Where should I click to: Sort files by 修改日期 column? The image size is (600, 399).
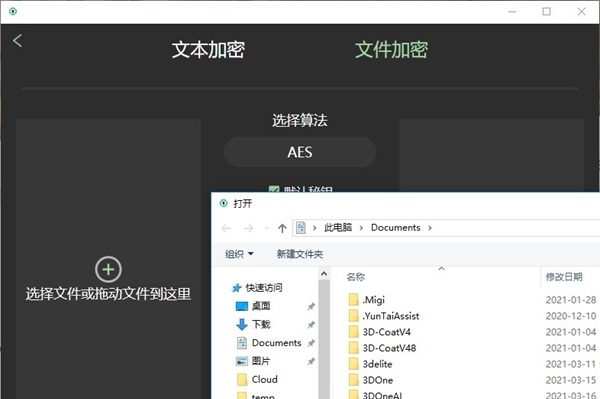click(x=564, y=277)
